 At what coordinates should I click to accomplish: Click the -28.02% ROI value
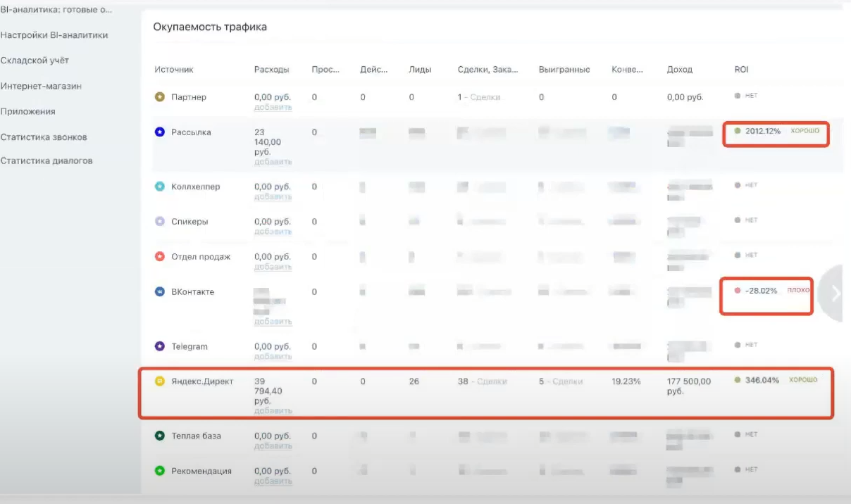click(761, 291)
